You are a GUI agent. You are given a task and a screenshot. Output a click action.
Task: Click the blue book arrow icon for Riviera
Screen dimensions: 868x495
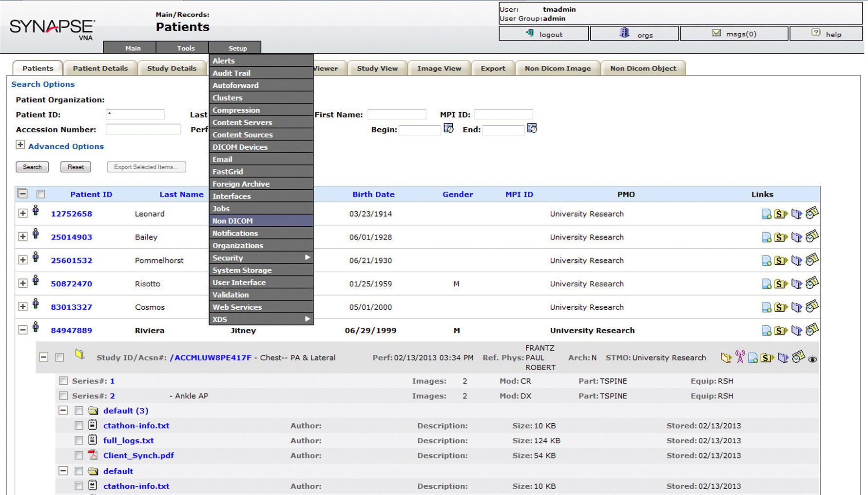[796, 331]
